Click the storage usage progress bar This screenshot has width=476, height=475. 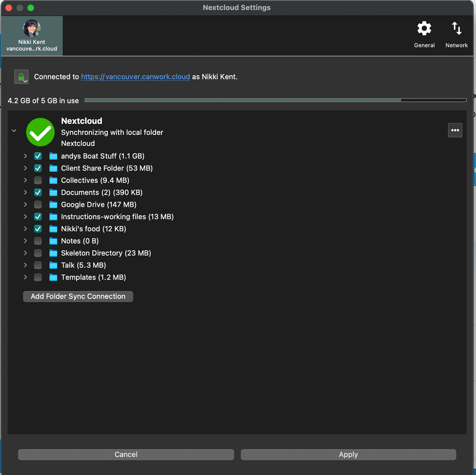click(x=276, y=100)
